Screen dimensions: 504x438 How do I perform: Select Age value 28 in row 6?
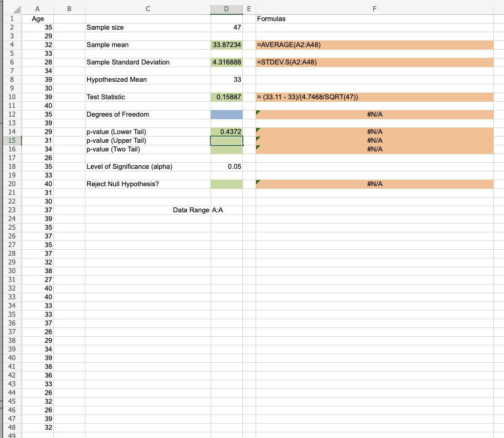[37, 62]
